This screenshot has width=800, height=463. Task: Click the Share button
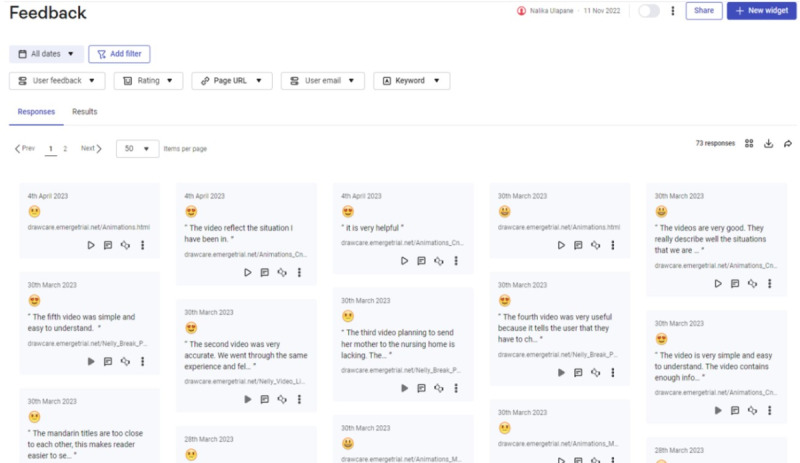click(704, 11)
